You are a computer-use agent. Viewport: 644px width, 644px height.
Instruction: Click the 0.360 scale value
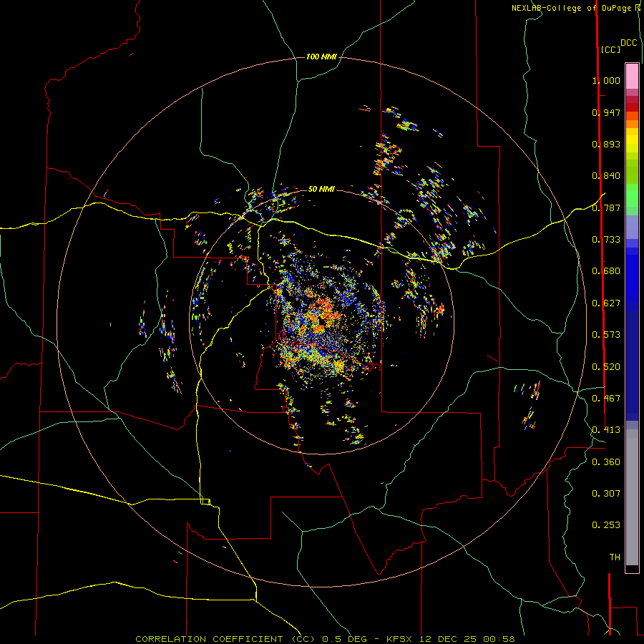click(x=606, y=462)
